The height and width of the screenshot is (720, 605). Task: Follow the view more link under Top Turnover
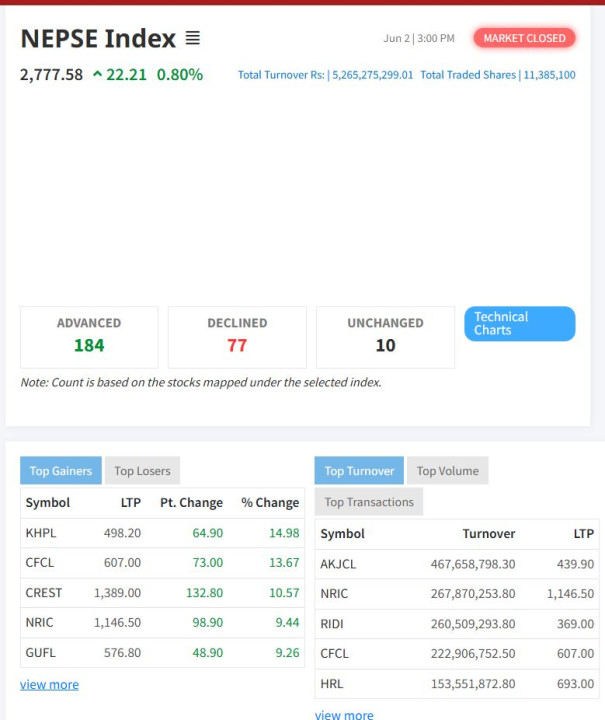344,714
